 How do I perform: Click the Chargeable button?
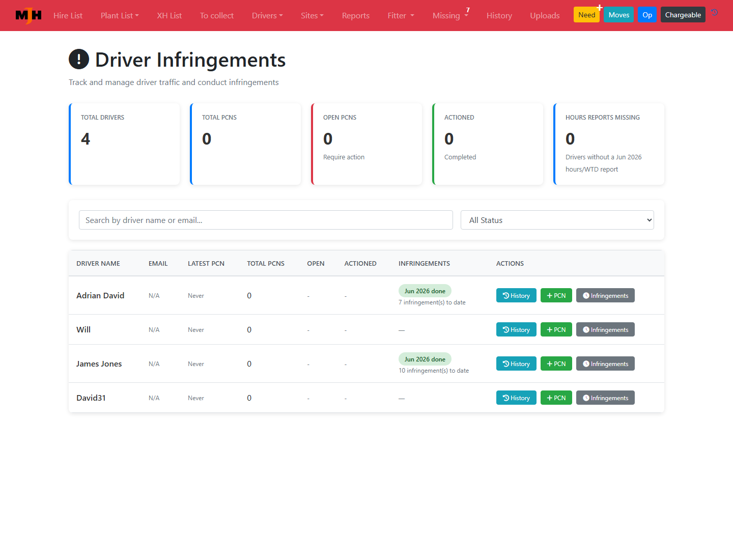(x=683, y=15)
